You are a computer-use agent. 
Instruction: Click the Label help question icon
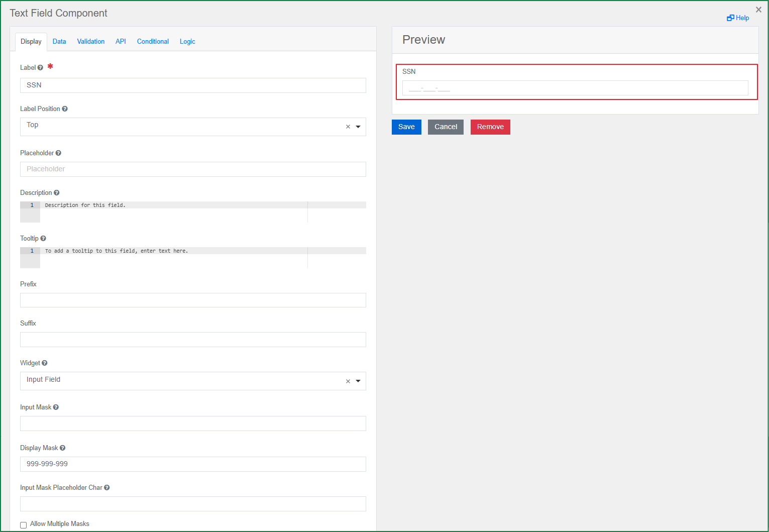pos(40,68)
